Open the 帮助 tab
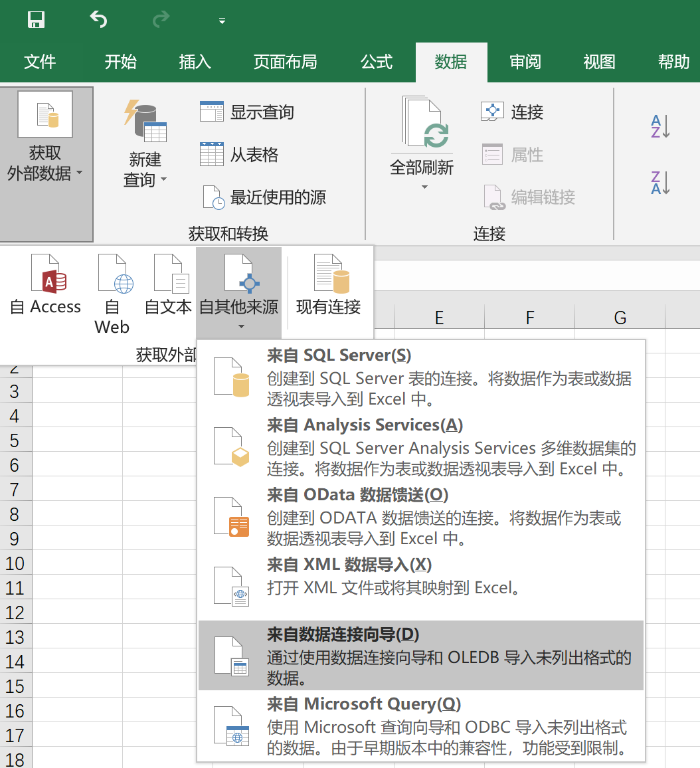The image size is (700, 768). point(673,62)
